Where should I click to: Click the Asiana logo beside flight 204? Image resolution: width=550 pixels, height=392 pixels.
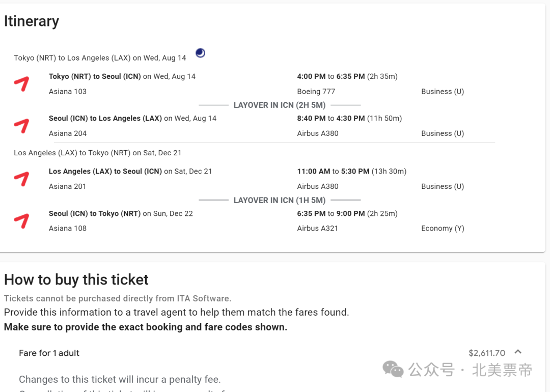(x=21, y=125)
